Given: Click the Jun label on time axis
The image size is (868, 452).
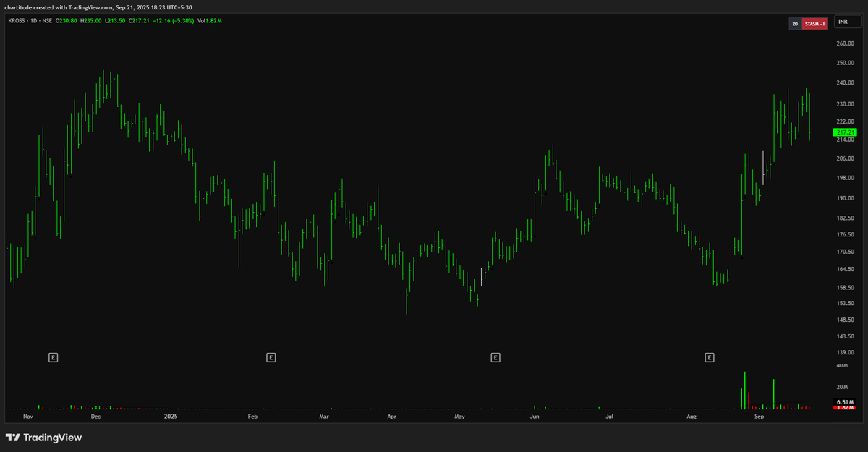Looking at the screenshot, I should pyautogui.click(x=534, y=417).
